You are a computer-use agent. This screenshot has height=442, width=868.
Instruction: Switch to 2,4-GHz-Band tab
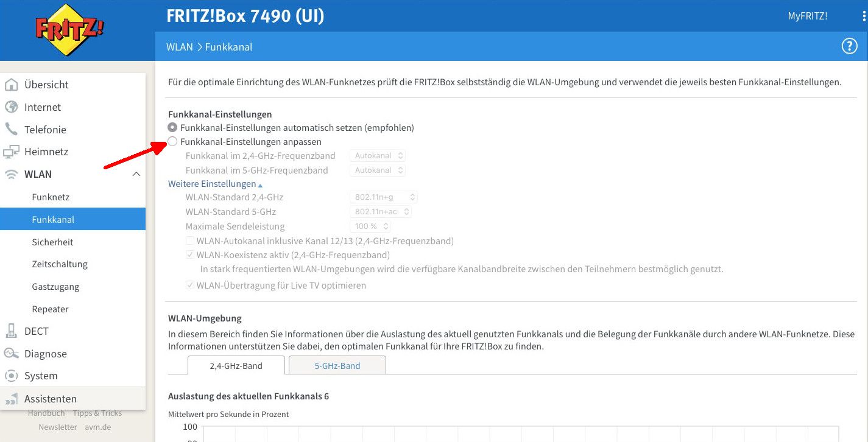coord(236,366)
